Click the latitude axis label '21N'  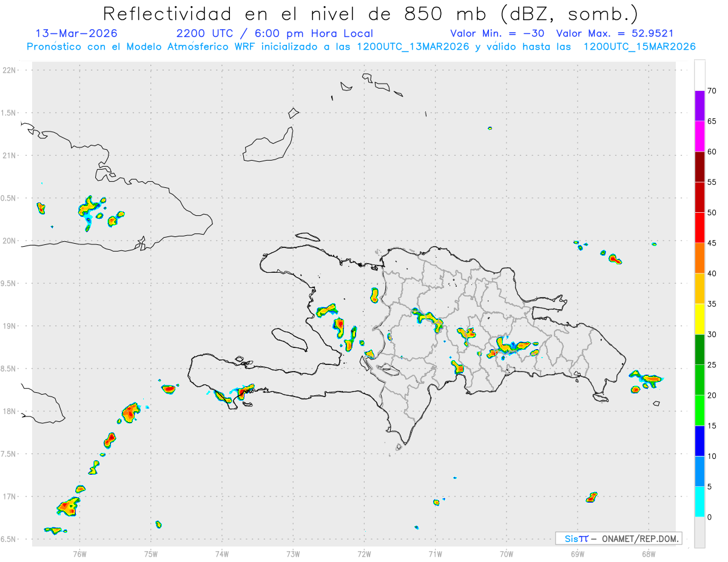[x=10, y=155]
